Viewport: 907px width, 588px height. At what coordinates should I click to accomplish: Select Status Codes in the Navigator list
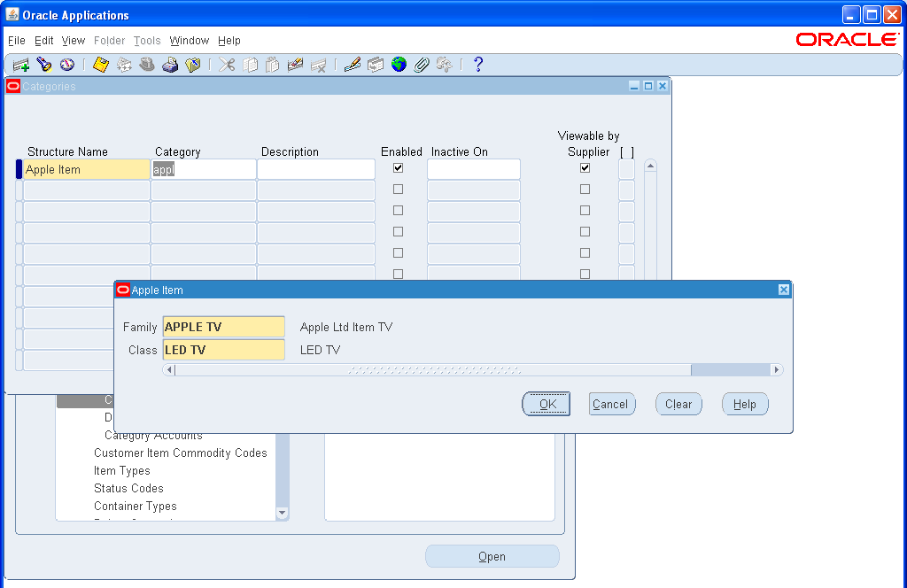(x=128, y=489)
